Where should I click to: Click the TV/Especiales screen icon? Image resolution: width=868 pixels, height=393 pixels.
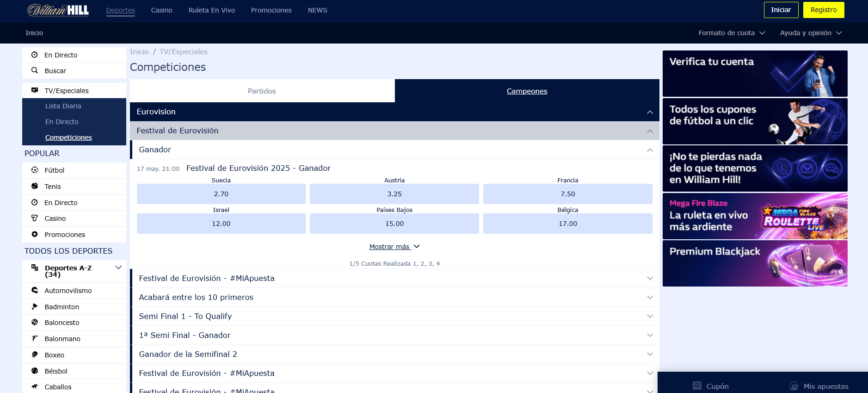(x=35, y=90)
